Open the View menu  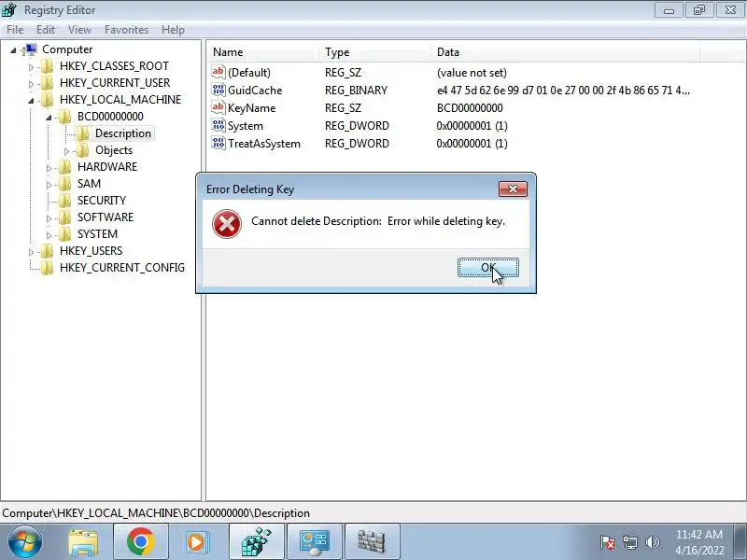[79, 30]
